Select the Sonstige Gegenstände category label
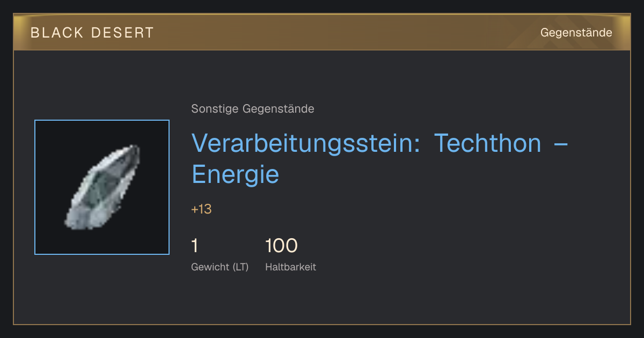This screenshot has height=338, width=644. (x=253, y=109)
